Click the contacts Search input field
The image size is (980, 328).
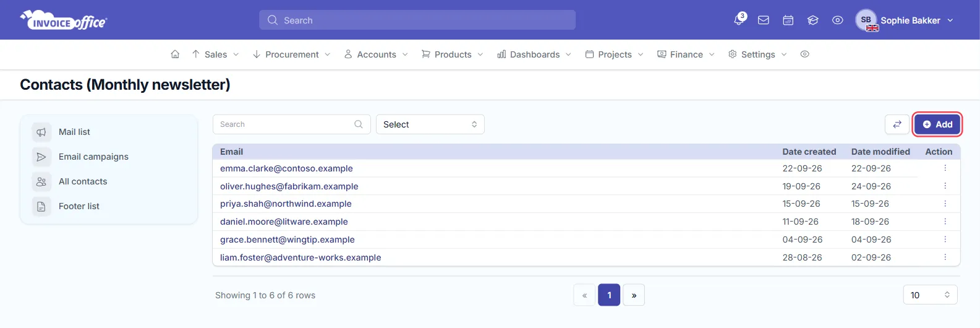292,124
